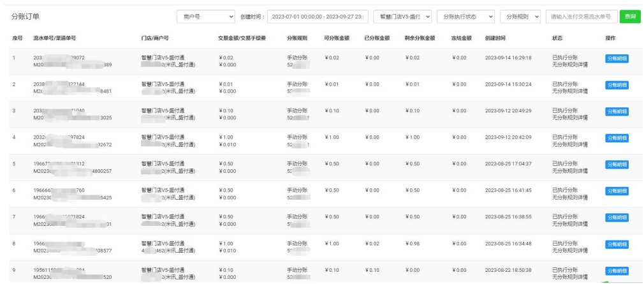The image size is (644, 284).
Task: Click the 冻结金额 column header
Action: coord(461,38)
